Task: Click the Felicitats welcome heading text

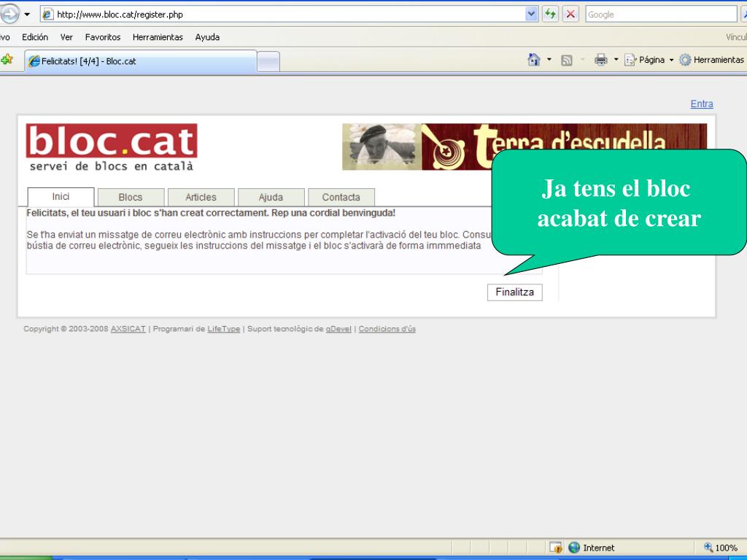Action: coord(211,213)
